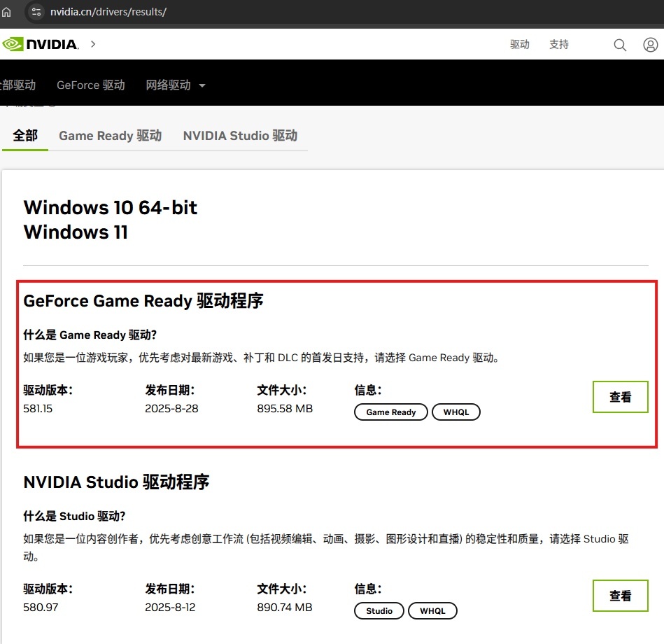
Task: Click the release date 2025-8-28
Action: [171, 409]
